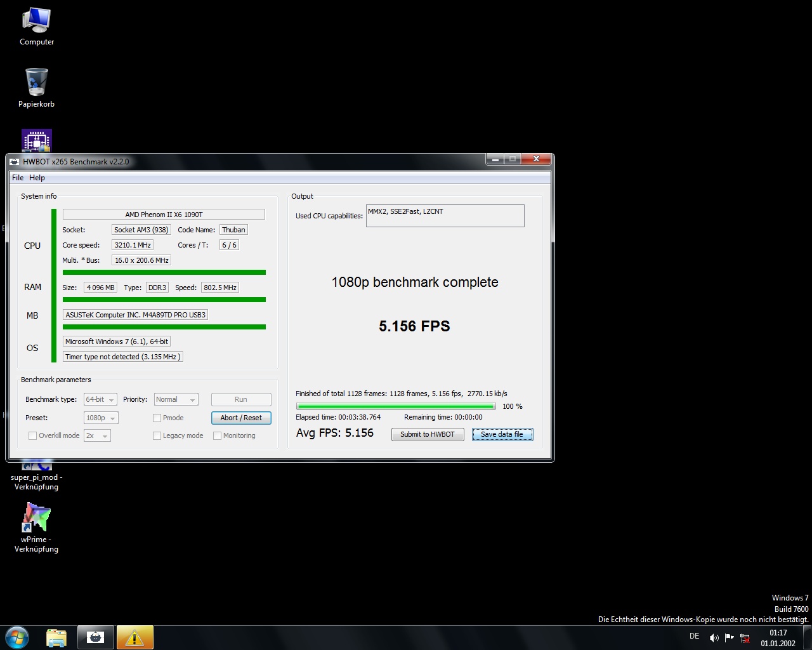Click the Run button
Screen dimensions: 812x650
click(x=241, y=399)
